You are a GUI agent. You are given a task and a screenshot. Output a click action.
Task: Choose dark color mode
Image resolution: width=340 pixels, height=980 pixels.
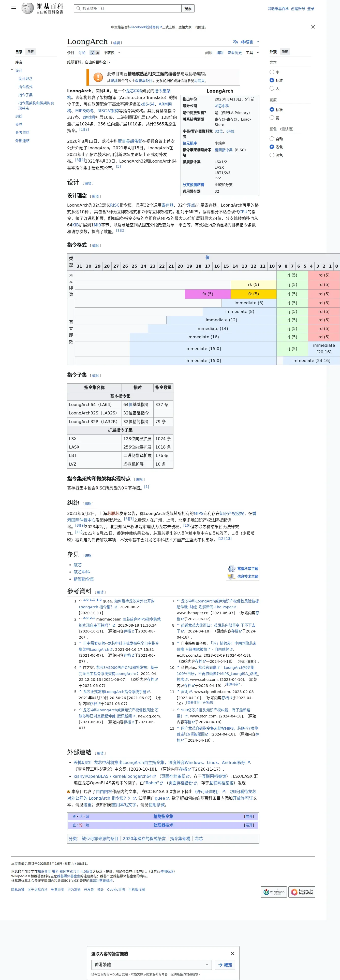272,155
